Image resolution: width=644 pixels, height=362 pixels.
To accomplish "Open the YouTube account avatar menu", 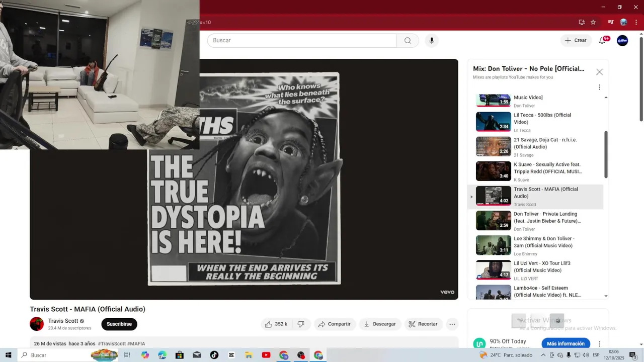I will (x=622, y=40).
